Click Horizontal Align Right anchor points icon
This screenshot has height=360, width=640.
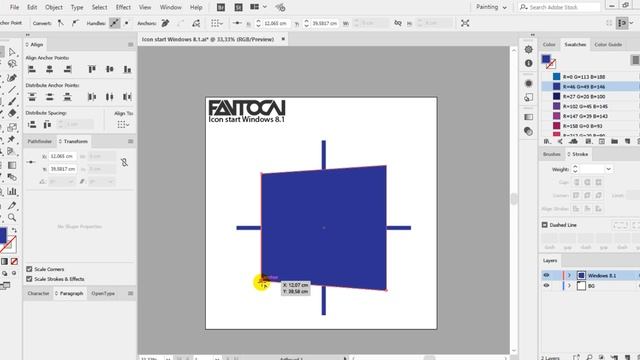(67, 69)
